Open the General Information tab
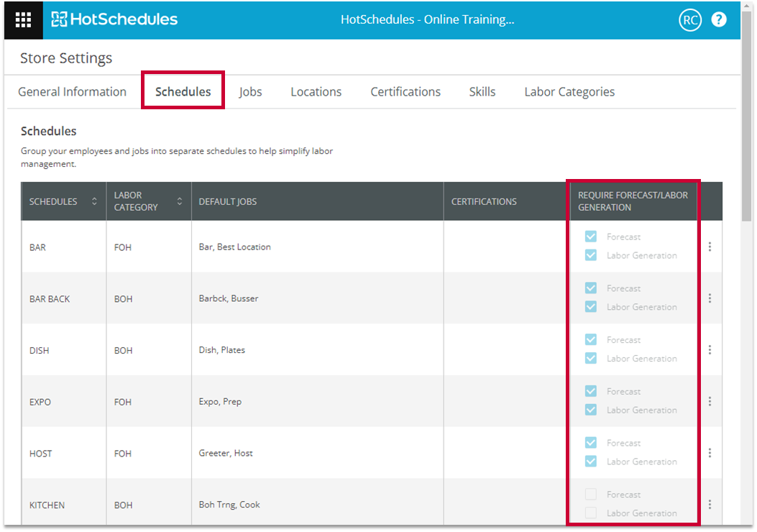 pyautogui.click(x=72, y=92)
